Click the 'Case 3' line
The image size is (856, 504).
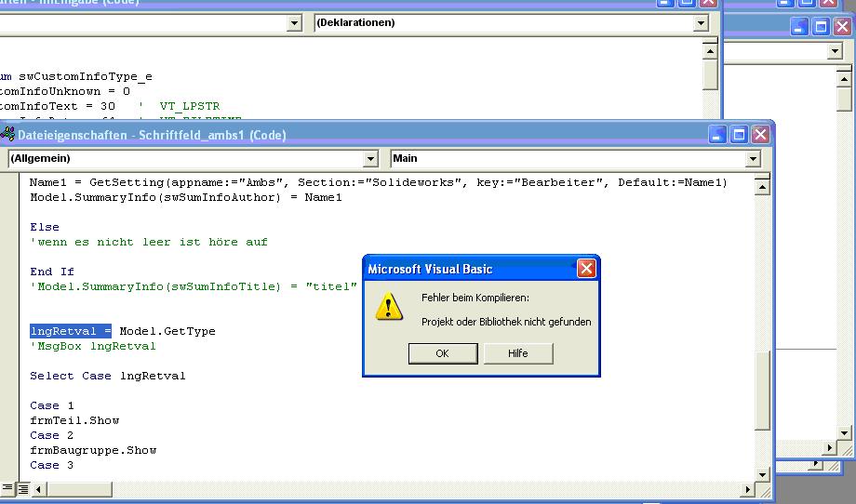[x=52, y=465]
